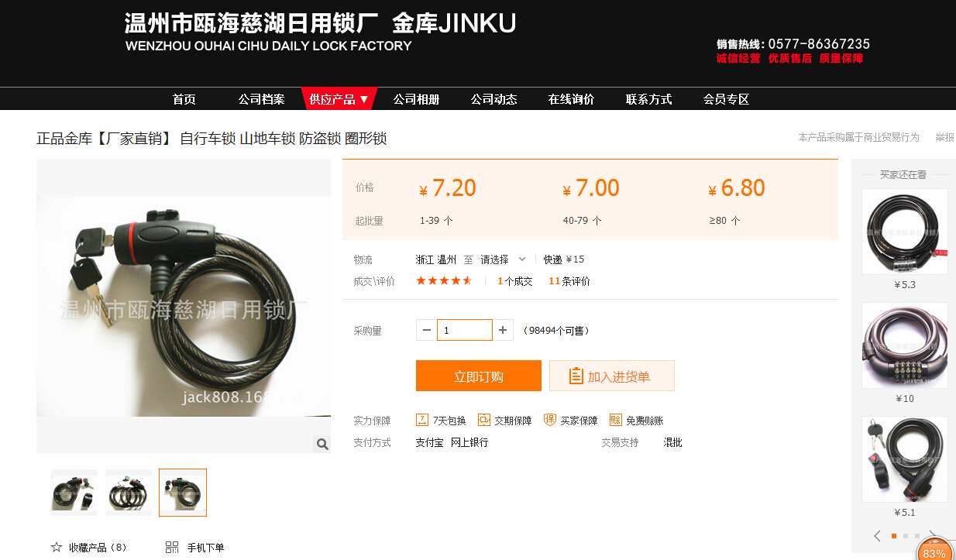Click the purchase quantity input field
The width and height of the screenshot is (956, 560).
tap(465, 330)
